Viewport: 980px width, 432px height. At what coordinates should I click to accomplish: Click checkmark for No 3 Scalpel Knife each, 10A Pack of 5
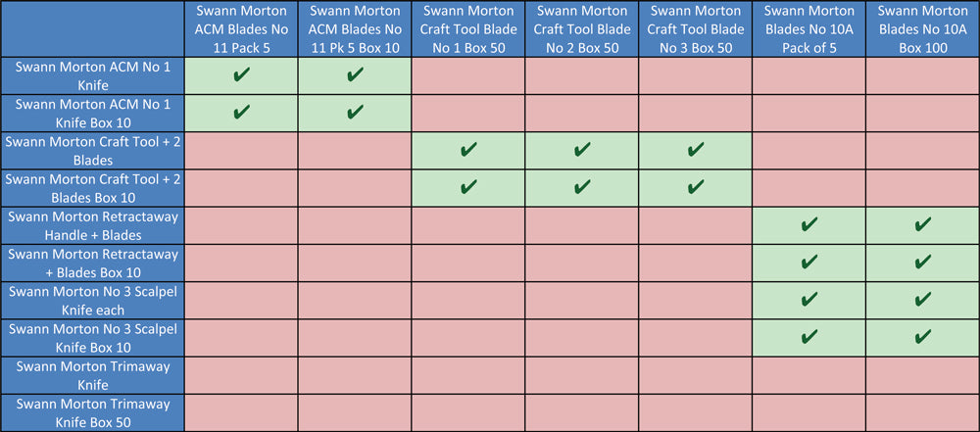[808, 300]
